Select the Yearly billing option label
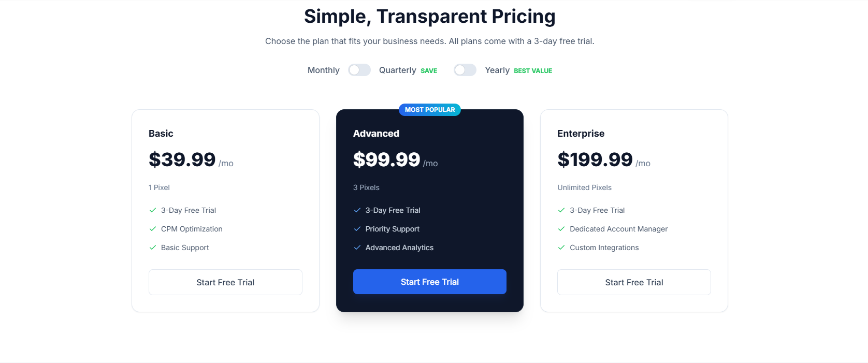This screenshot has width=868, height=363. click(497, 70)
